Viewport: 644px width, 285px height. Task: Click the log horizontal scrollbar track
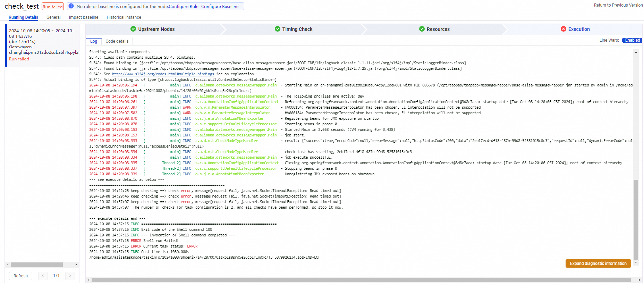(361, 280)
